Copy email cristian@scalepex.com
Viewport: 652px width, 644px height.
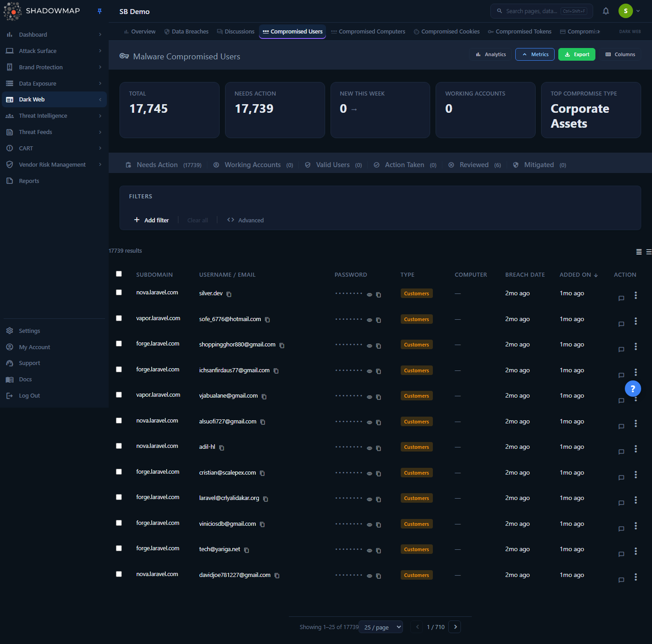pos(262,473)
